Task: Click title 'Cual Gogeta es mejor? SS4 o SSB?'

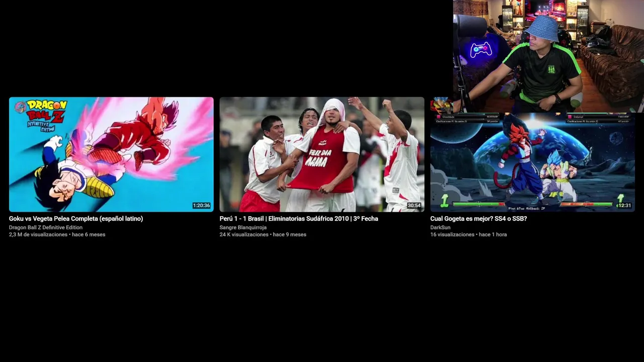Action: [x=478, y=219]
